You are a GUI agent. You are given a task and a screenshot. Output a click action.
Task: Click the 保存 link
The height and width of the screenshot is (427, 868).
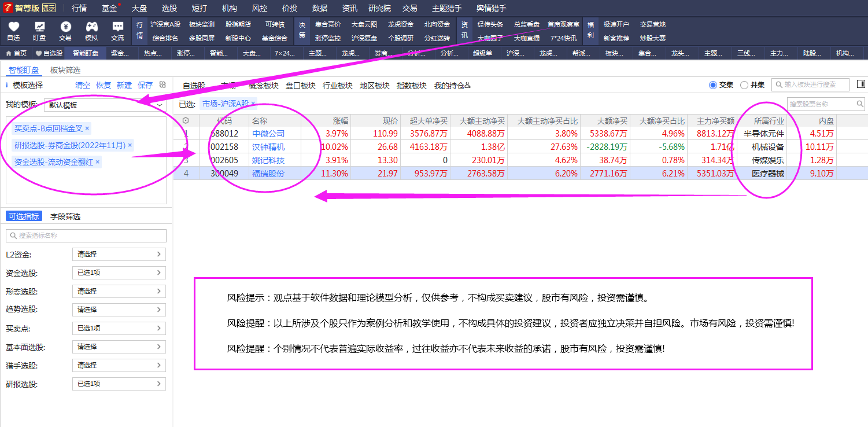145,85
